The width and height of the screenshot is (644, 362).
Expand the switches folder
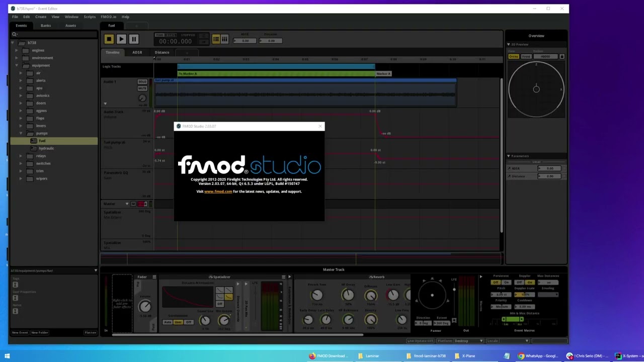(21, 163)
